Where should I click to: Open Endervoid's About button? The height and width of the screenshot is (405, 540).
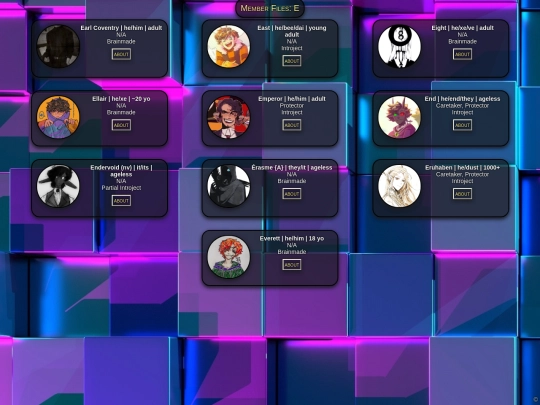coord(121,200)
